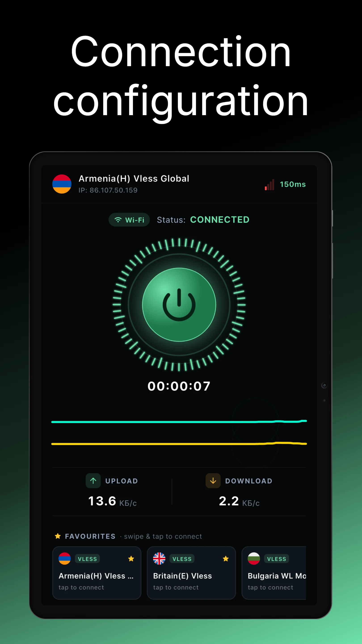Viewport: 362px width, 644px height.
Task: Click the download arrow icon
Action: click(213, 481)
